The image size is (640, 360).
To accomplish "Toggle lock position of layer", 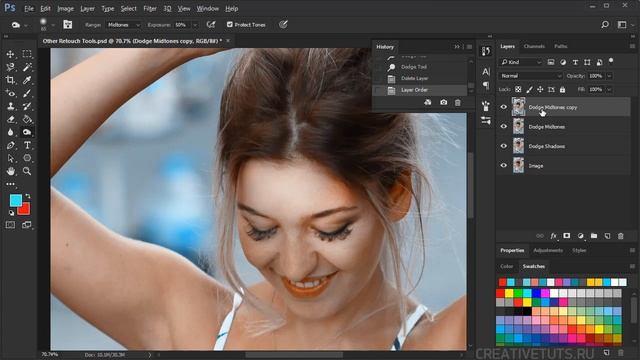I will [x=540, y=89].
